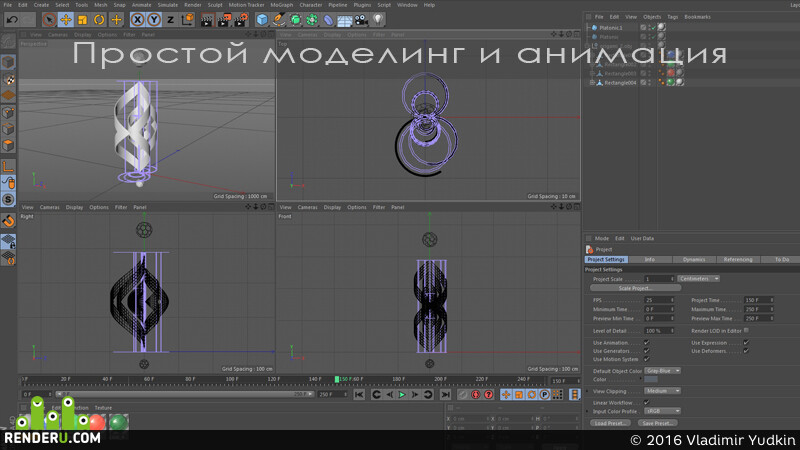
Task: Click the Scale Project button
Action: pos(635,288)
